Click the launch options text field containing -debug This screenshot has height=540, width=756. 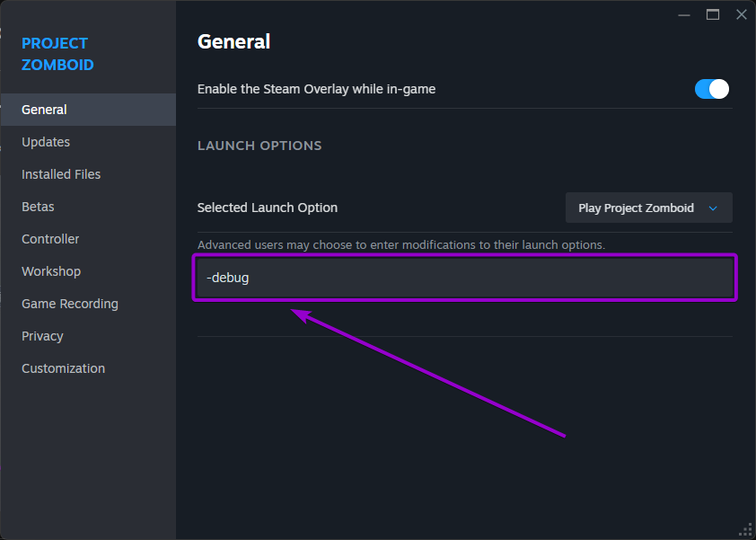pos(465,278)
